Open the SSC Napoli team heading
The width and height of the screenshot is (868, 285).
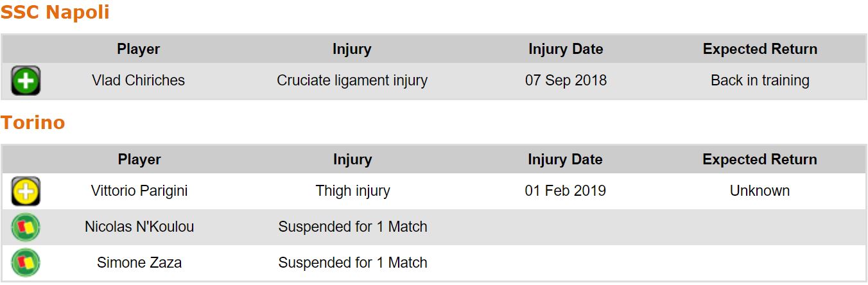pyautogui.click(x=55, y=12)
